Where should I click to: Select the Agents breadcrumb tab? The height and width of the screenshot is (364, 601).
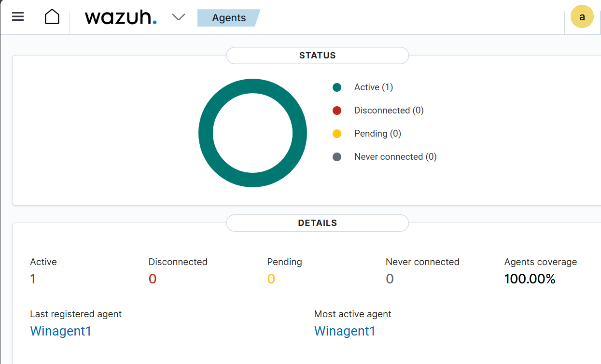click(229, 18)
